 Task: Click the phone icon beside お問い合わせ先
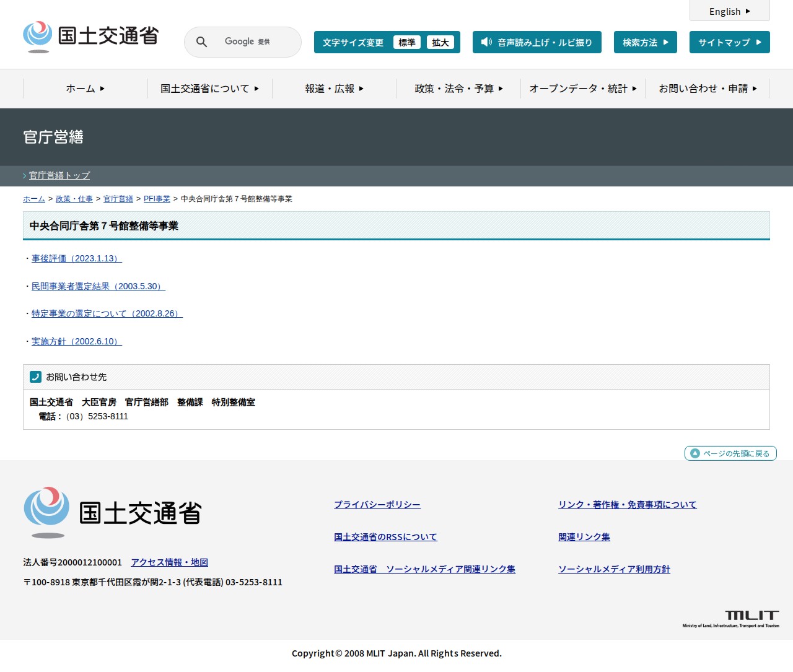coord(36,377)
